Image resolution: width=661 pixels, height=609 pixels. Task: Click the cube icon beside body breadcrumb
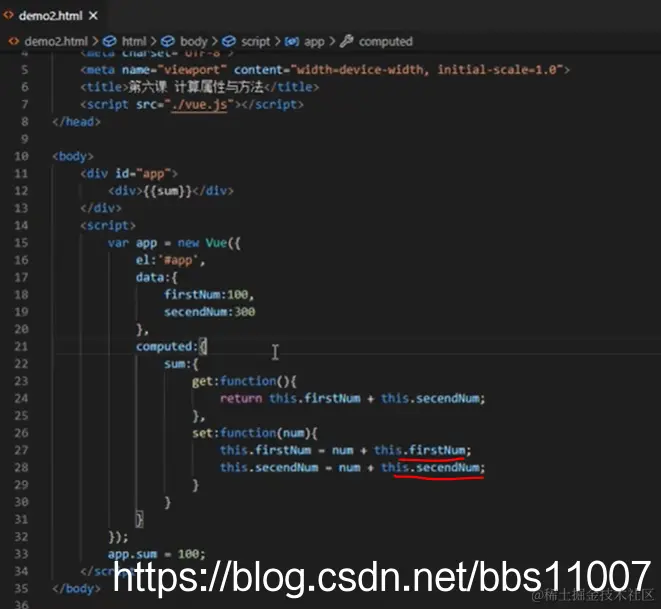coord(168,41)
